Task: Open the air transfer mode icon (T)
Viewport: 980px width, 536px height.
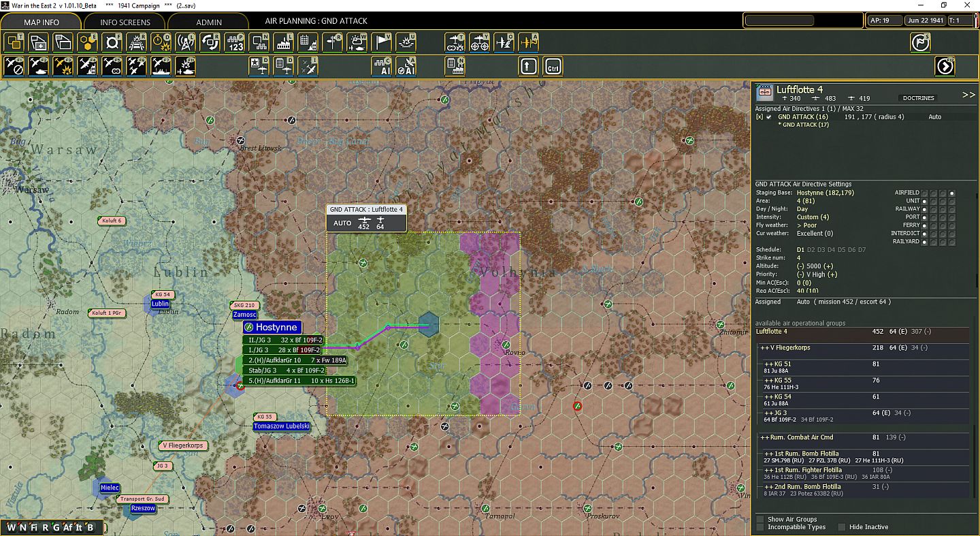Action: (455, 42)
